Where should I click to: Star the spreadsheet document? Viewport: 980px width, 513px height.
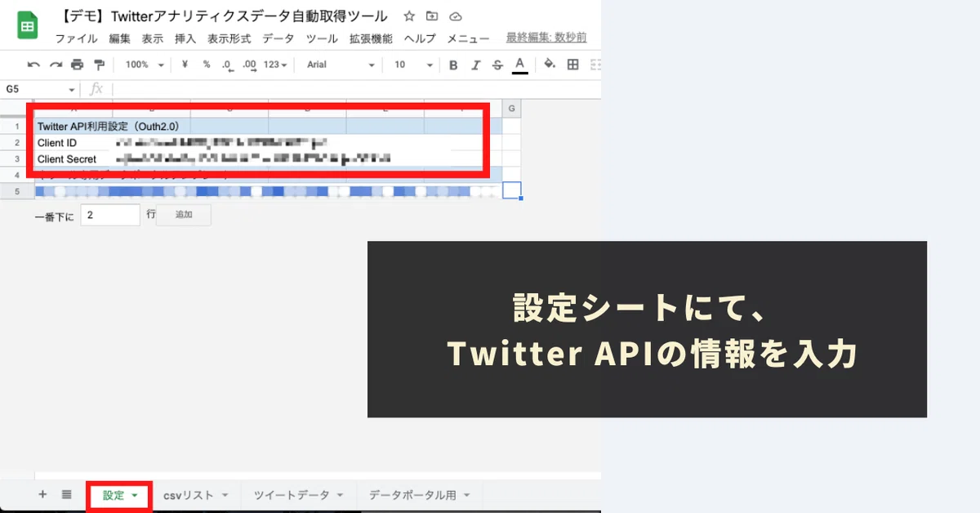coord(409,16)
